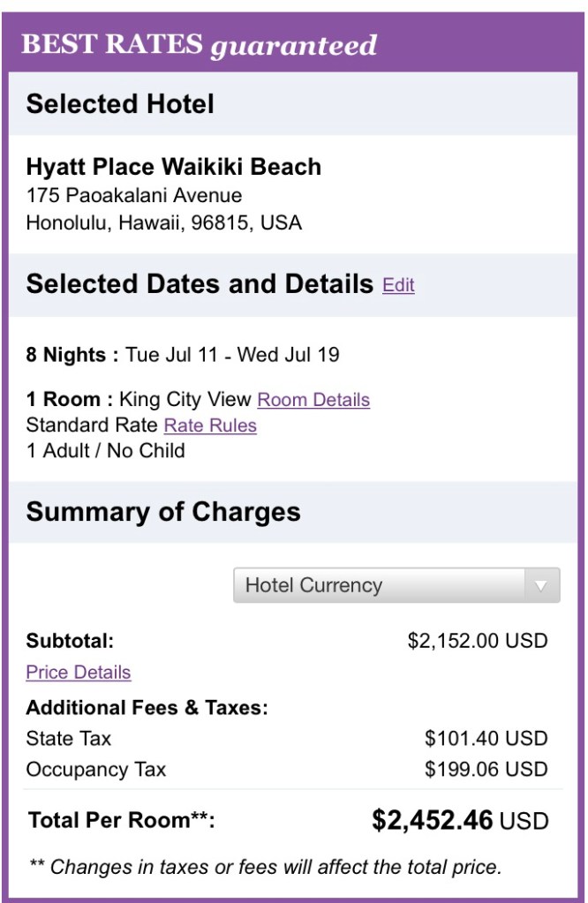This screenshot has height=903, width=588.
Task: Click the total price $2,452.46 USD
Action: pyautogui.click(x=460, y=821)
